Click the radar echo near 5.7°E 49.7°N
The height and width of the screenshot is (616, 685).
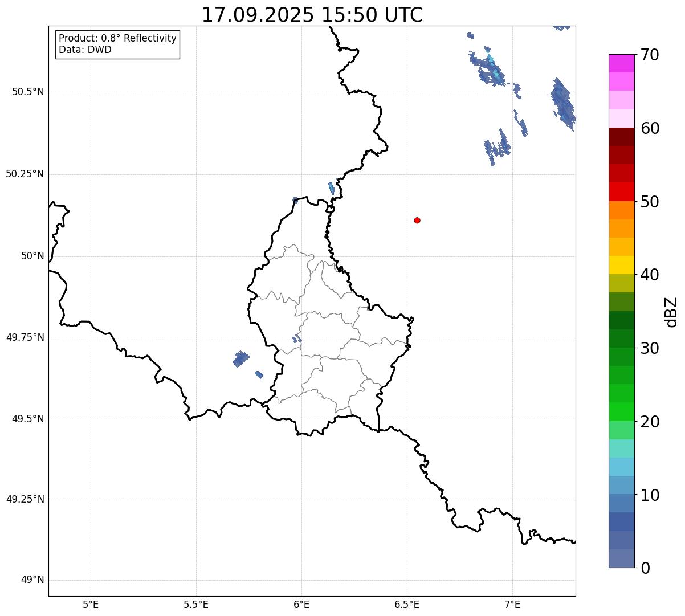(240, 359)
